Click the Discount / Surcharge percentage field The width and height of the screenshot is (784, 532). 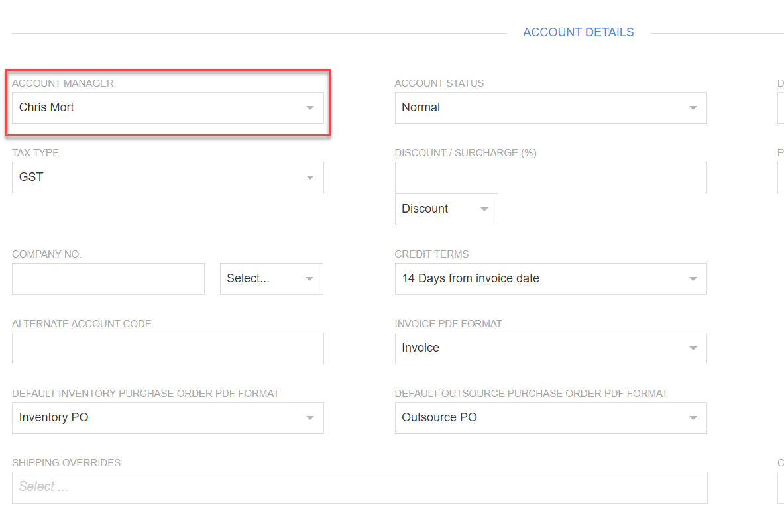pos(550,178)
